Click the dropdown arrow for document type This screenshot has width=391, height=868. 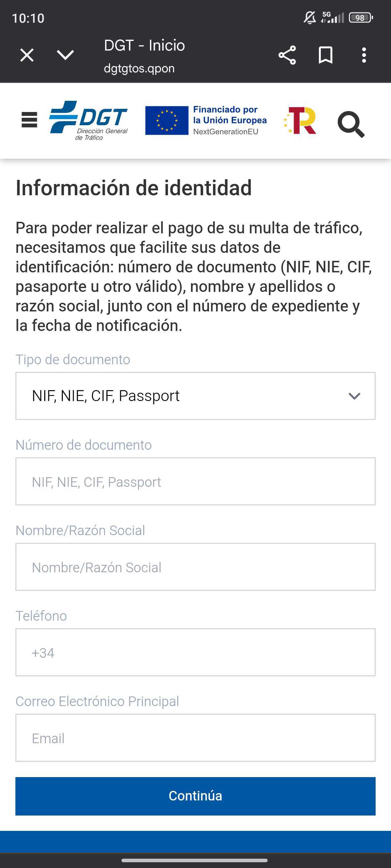tap(354, 396)
